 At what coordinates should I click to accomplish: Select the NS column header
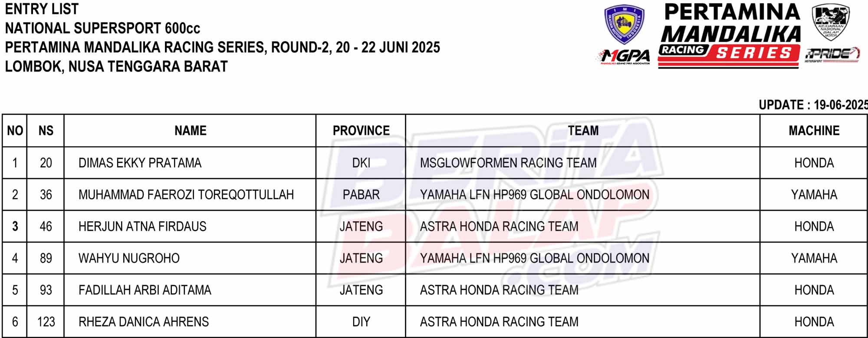46,131
